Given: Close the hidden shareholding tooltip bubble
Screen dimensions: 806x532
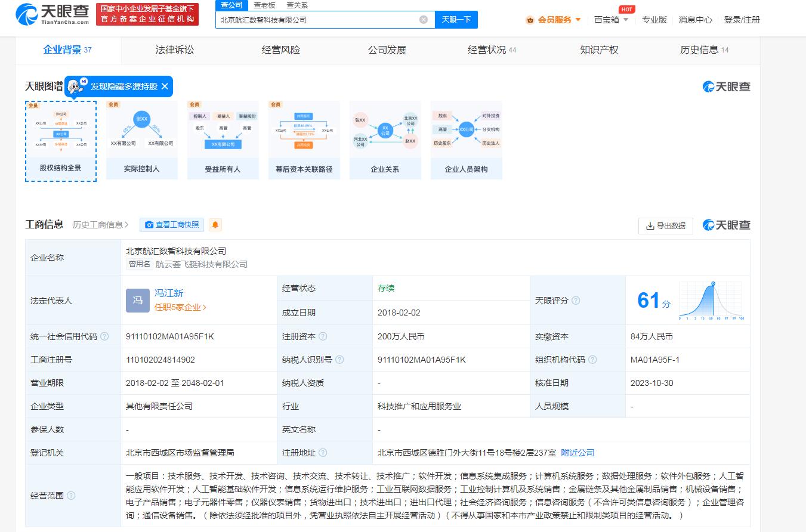Looking at the screenshot, I should point(165,86).
